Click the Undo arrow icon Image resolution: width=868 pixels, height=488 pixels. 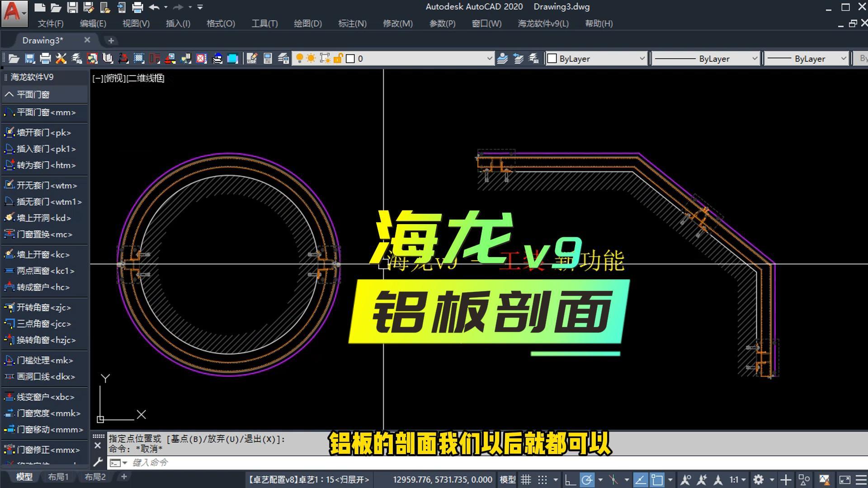tap(154, 7)
